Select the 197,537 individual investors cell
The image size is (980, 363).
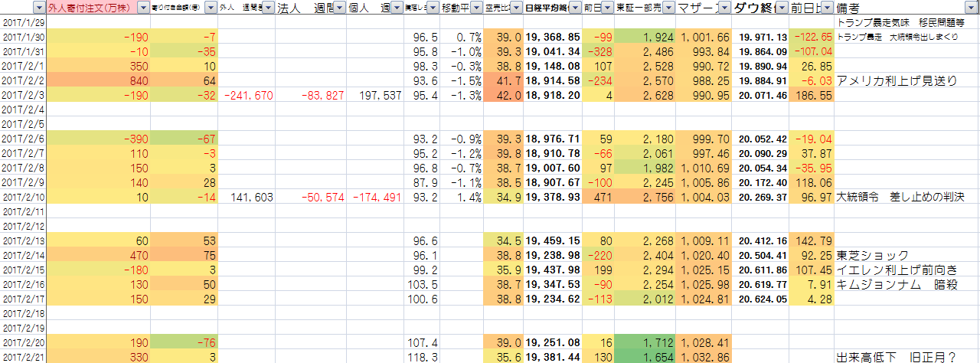[x=374, y=95]
